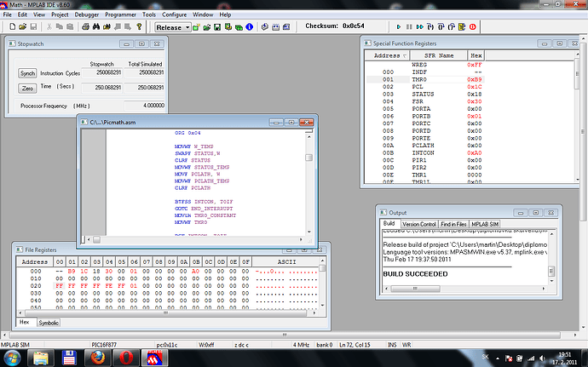Click the Find in Files toolbar icon

click(x=107, y=26)
